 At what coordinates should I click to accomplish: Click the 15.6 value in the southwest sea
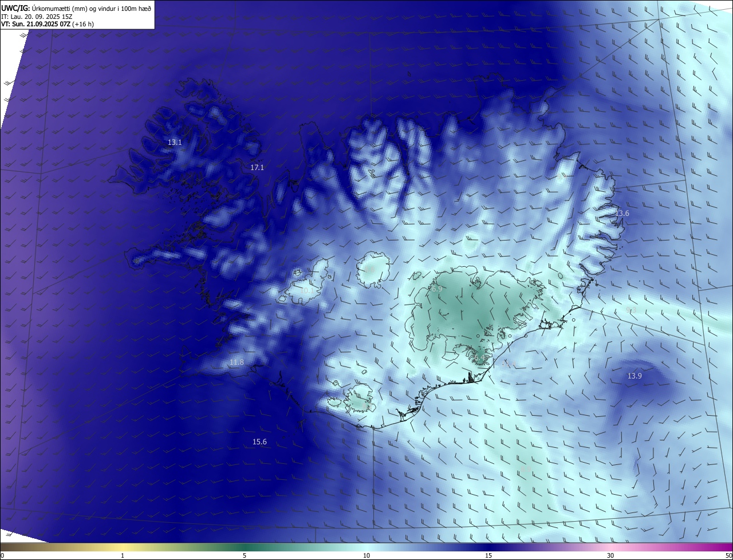click(x=259, y=442)
